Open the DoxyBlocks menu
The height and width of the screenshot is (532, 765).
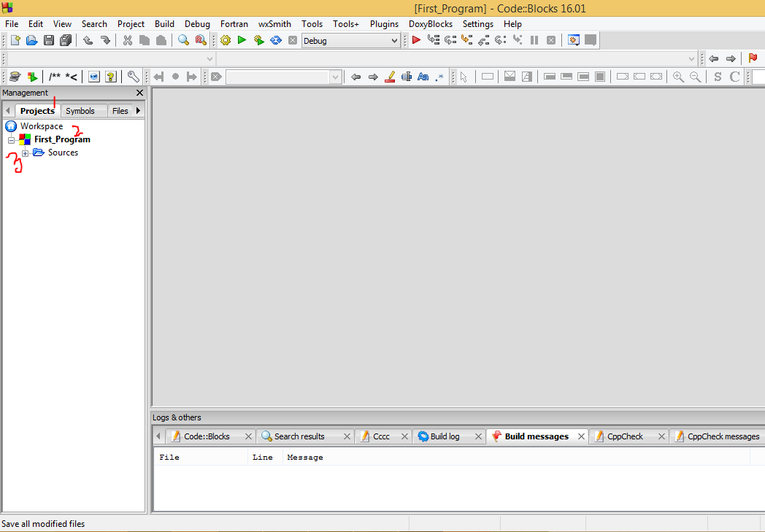430,24
